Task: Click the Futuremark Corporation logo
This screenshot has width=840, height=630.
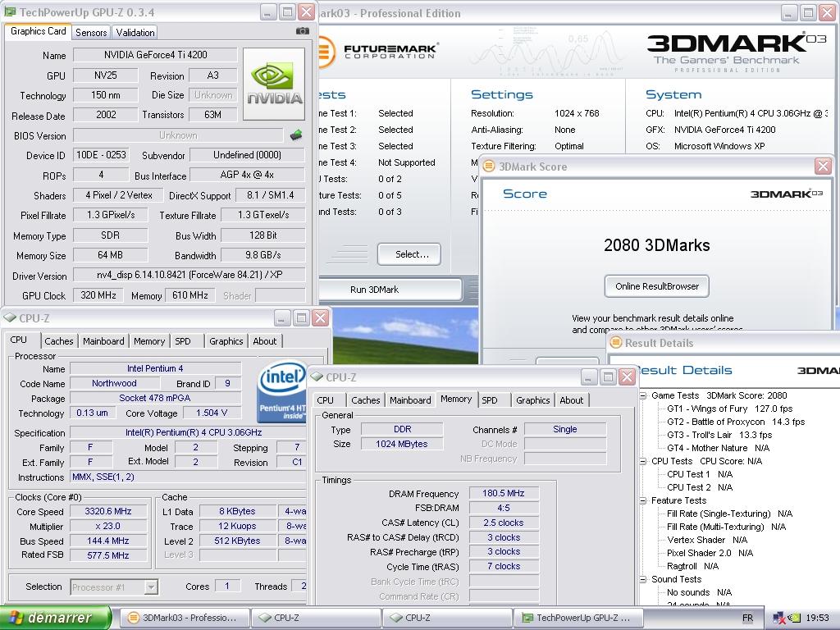Action: [379, 52]
